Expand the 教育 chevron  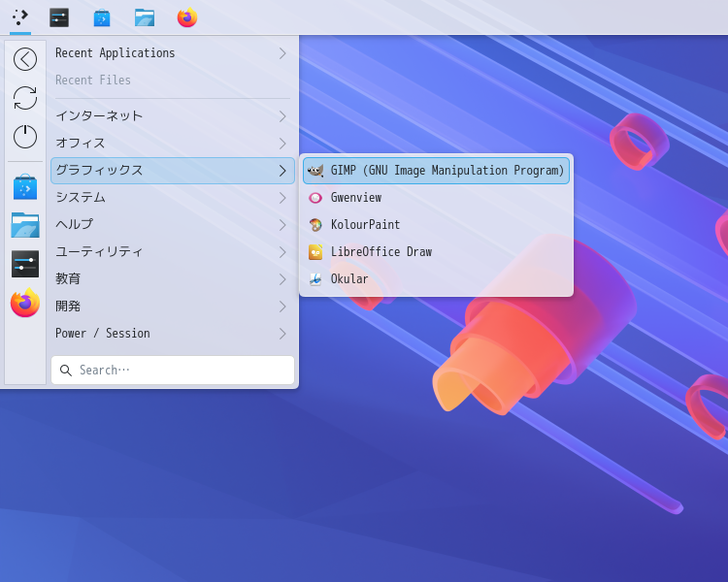282,279
